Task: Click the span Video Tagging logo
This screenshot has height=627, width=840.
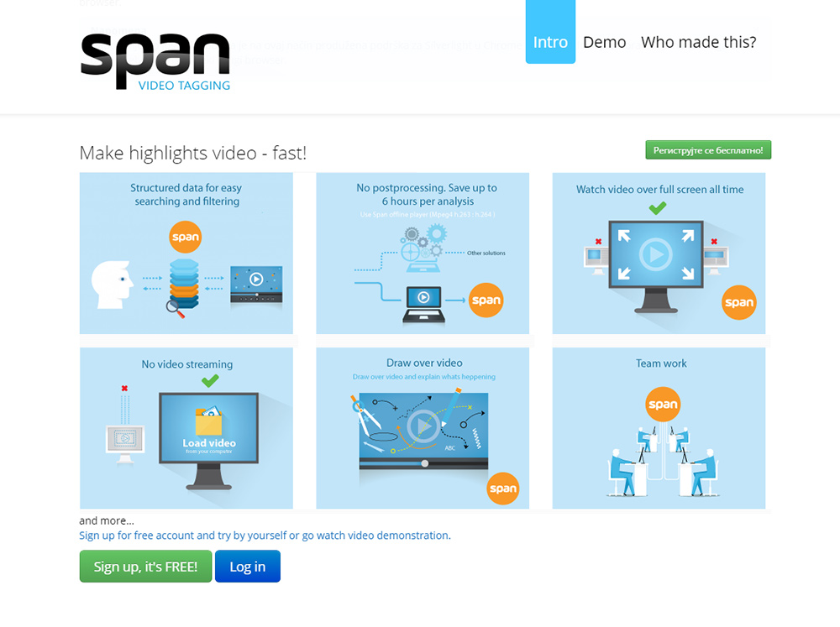Action: click(x=155, y=61)
